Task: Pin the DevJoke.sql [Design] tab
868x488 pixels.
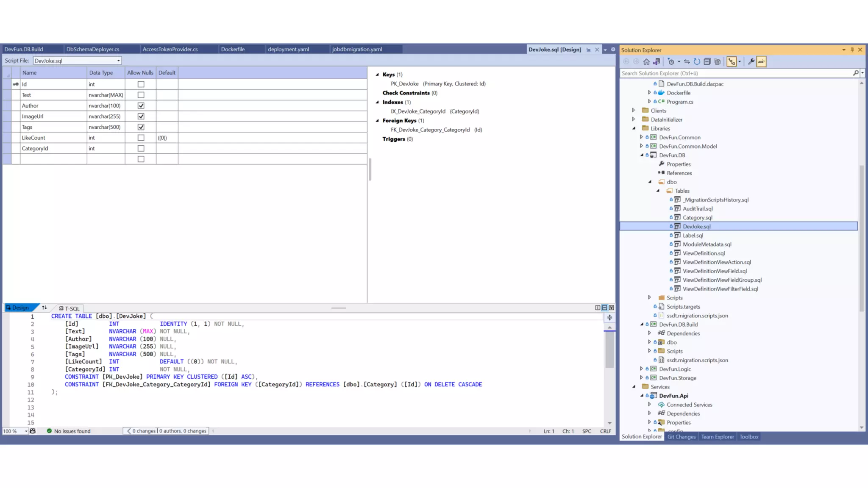Action: click(x=588, y=50)
